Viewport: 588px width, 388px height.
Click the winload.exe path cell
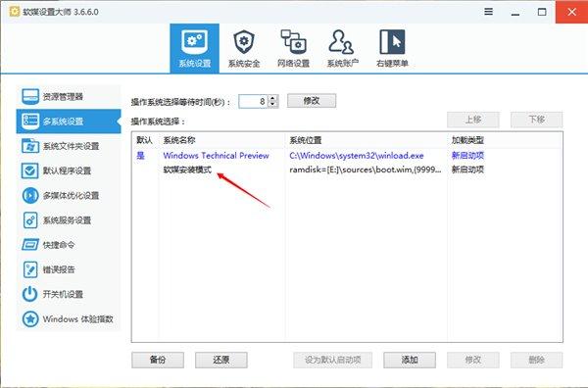pyautogui.click(x=357, y=156)
